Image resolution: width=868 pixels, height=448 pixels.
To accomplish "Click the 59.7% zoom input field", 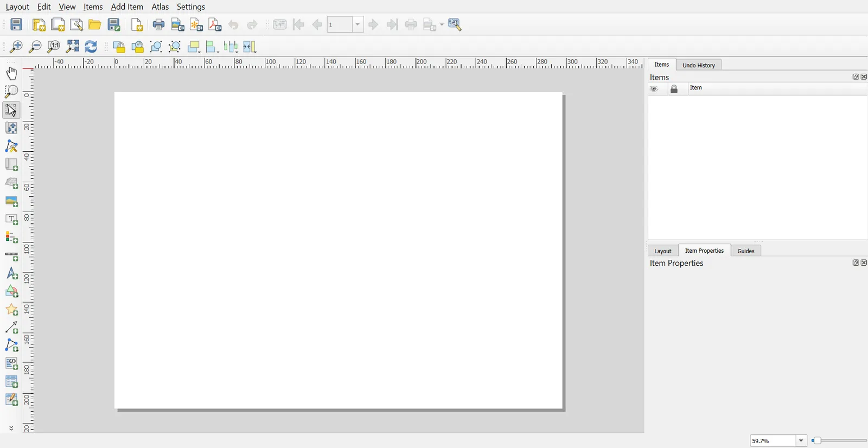I will [773, 441].
